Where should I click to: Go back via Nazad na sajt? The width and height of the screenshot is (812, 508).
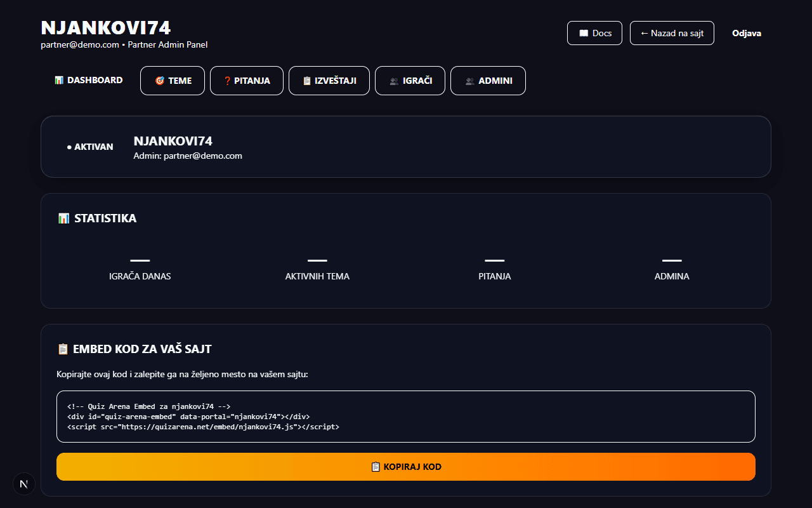[x=672, y=33]
